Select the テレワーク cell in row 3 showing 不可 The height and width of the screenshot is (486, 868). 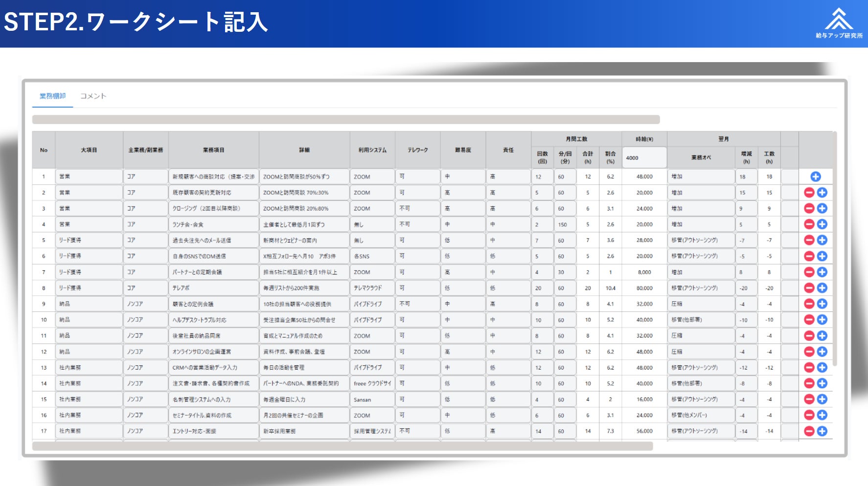(417, 208)
